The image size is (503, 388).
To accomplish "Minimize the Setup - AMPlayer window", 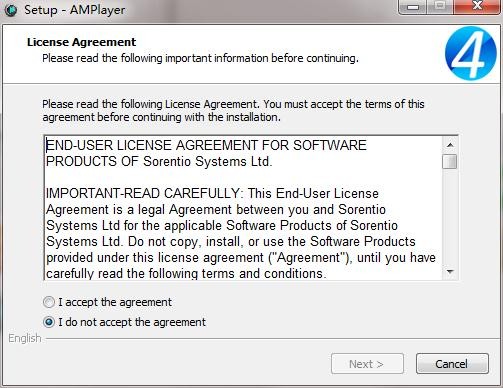I will [413, 6].
